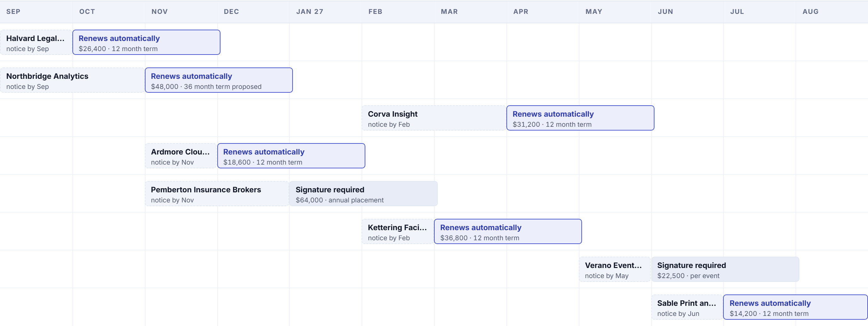Select Halvard Legal $26,400 renewal bar

click(146, 42)
